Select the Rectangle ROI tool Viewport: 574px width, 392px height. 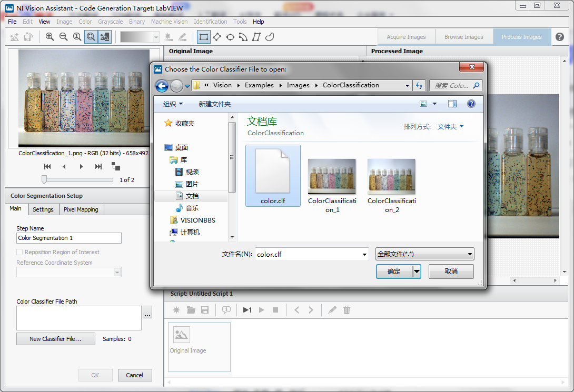pos(203,37)
